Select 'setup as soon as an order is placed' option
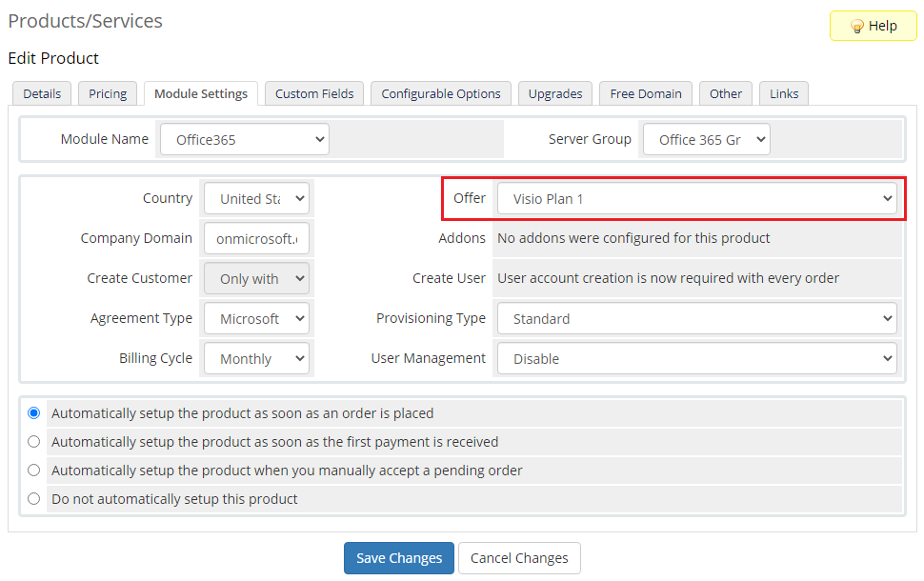924x581 pixels. (x=34, y=413)
